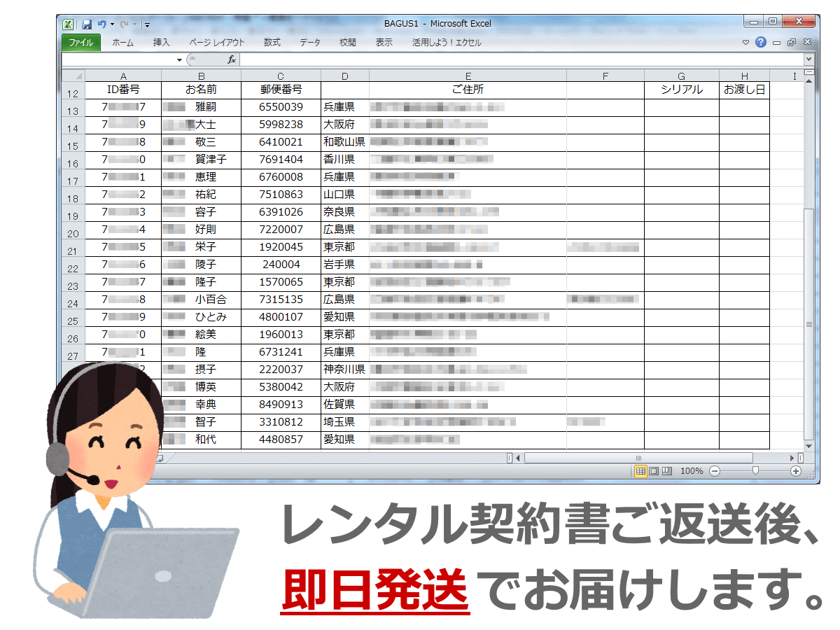The height and width of the screenshot is (630, 840).
Task: Click the name cell ending in ひとみ
Action: [x=201, y=317]
